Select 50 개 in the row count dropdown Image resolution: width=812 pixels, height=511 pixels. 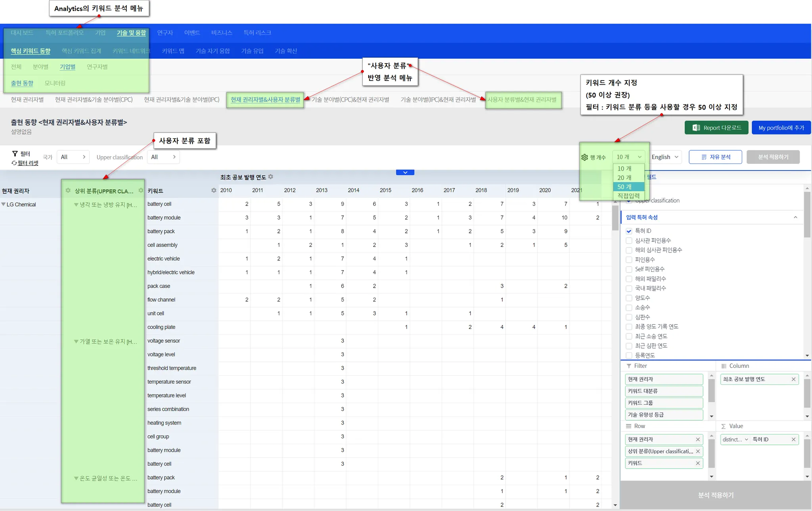tap(624, 186)
